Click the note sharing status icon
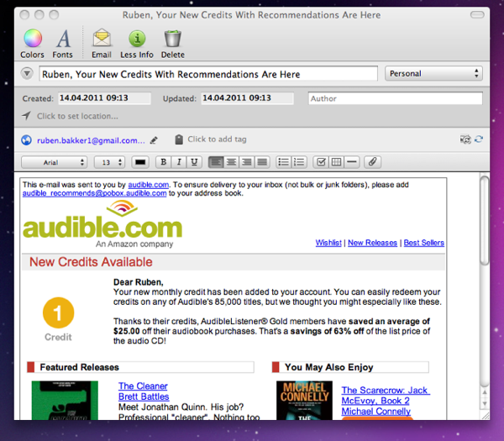Image resolution: width=504 pixels, height=441 pixels. 465,139
